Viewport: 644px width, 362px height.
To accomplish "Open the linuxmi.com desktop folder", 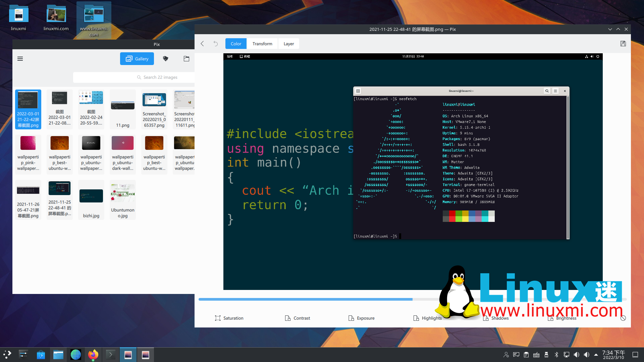I will 56,18.
